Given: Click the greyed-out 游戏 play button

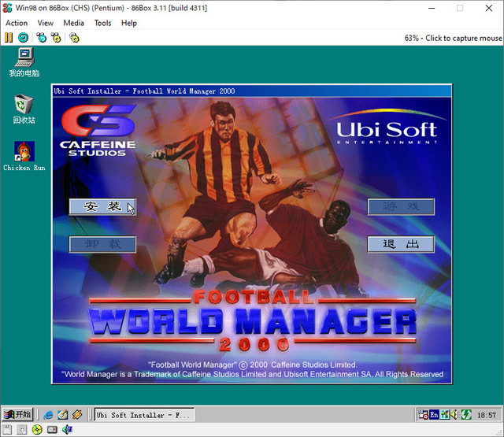Looking at the screenshot, I should [x=401, y=206].
